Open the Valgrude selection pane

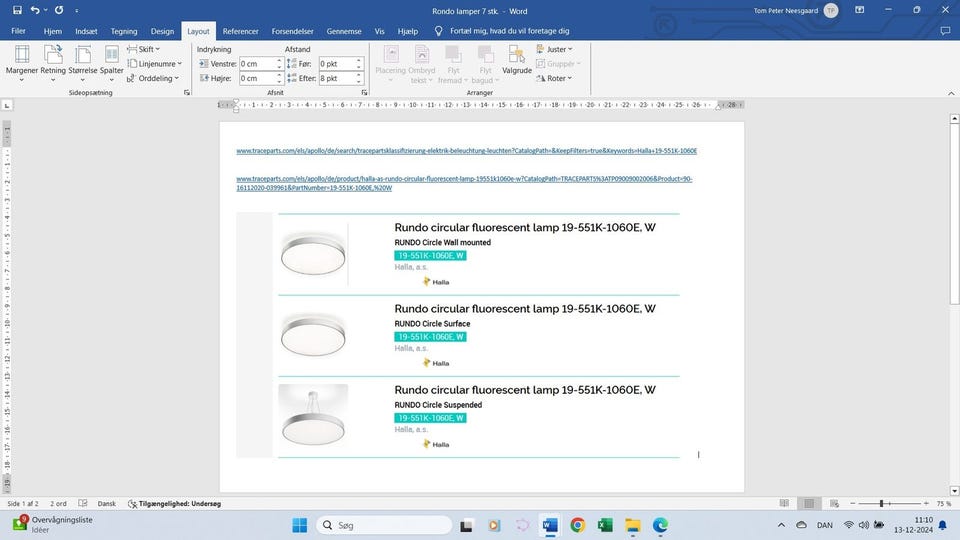click(x=517, y=60)
